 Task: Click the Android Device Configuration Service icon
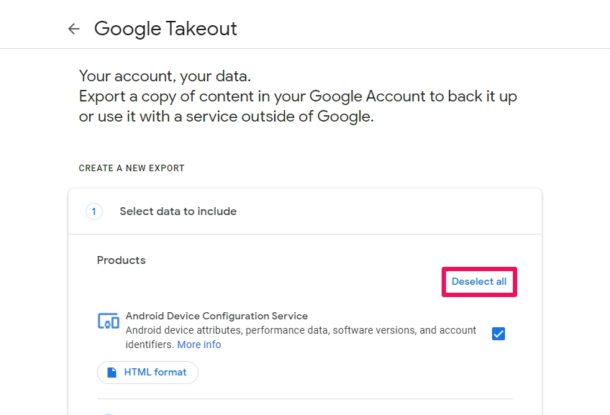(108, 321)
